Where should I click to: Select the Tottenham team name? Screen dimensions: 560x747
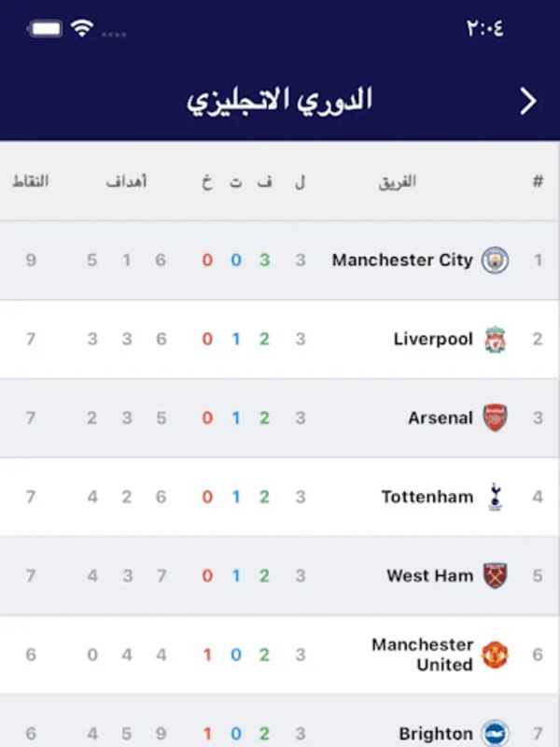tap(427, 497)
